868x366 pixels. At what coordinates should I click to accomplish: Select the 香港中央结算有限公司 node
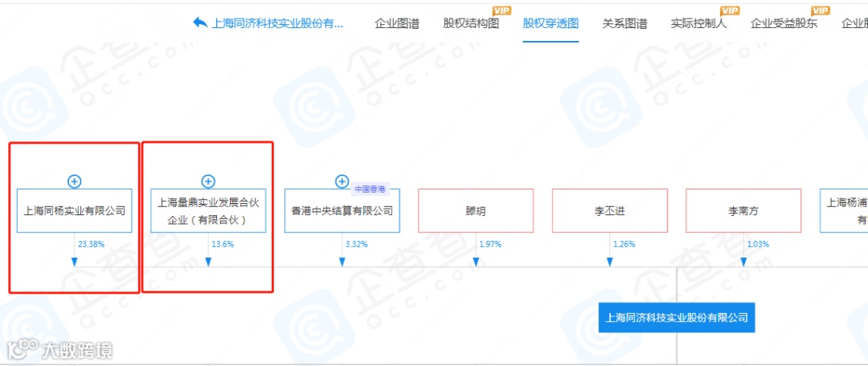(342, 210)
